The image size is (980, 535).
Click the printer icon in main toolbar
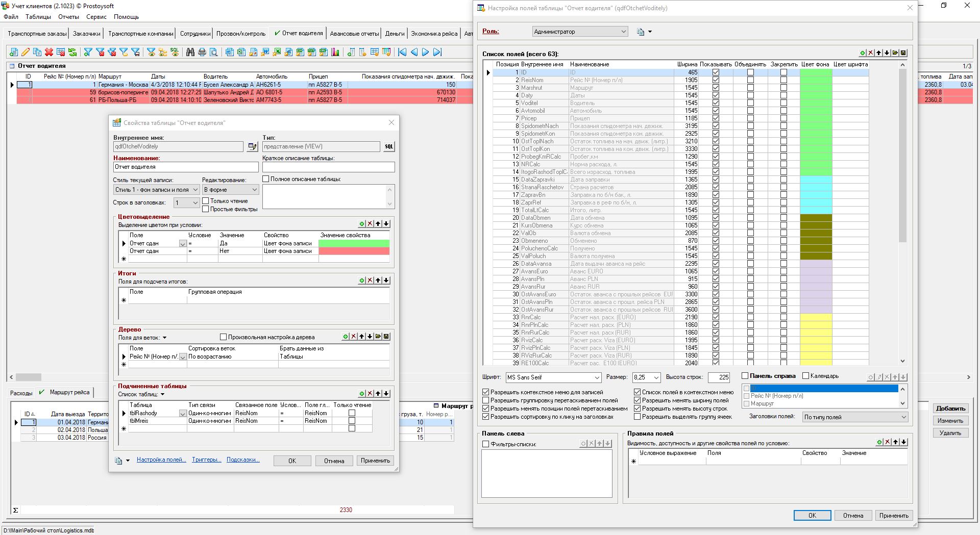202,52
